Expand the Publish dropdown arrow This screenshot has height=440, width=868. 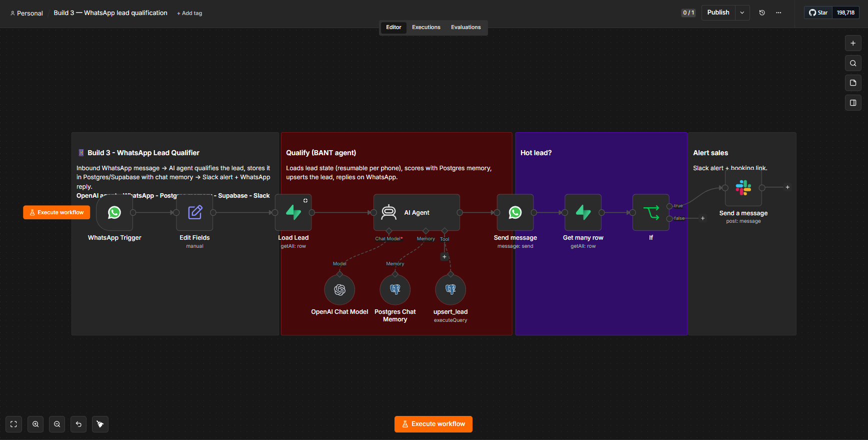tap(742, 13)
